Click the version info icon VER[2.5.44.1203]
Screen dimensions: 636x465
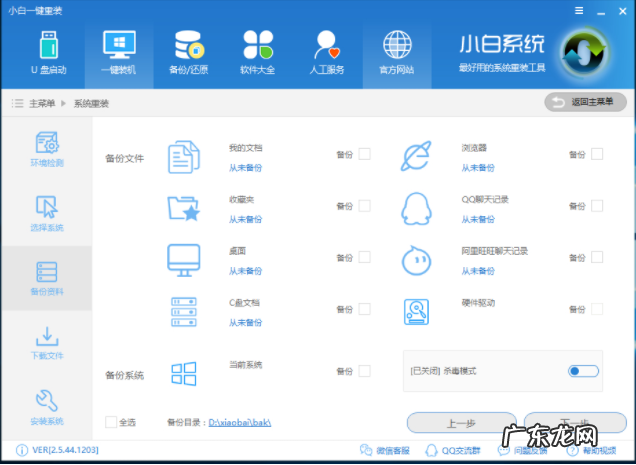click(22, 450)
